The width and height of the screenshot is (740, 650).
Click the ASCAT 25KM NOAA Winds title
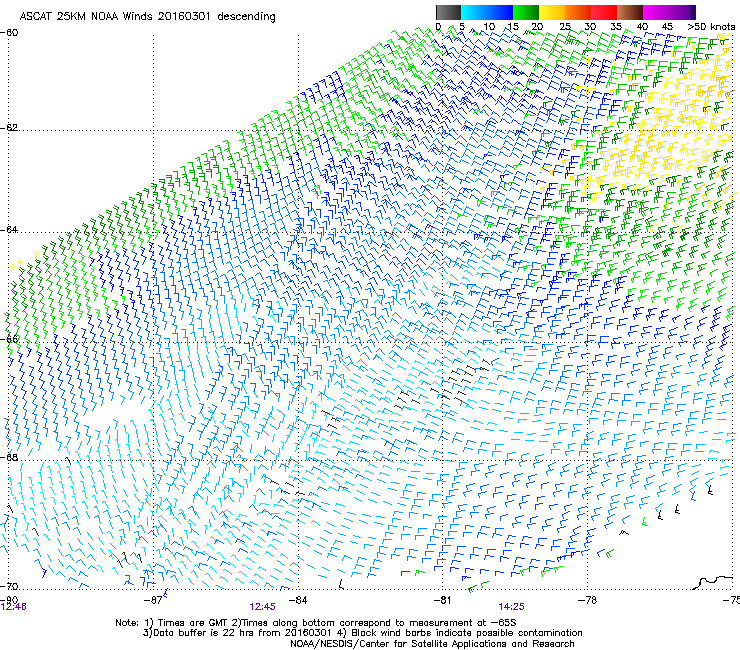148,17
